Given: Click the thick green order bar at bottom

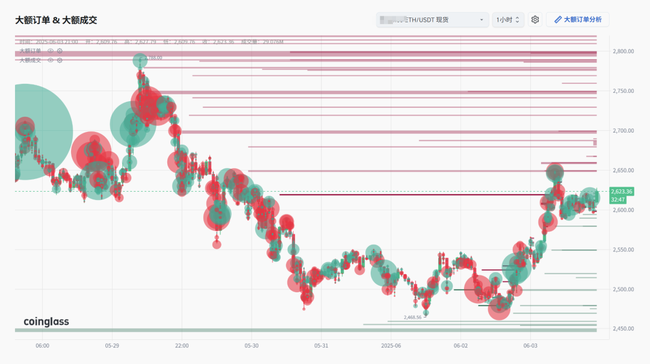Looking at the screenshot, I should pos(306,330).
